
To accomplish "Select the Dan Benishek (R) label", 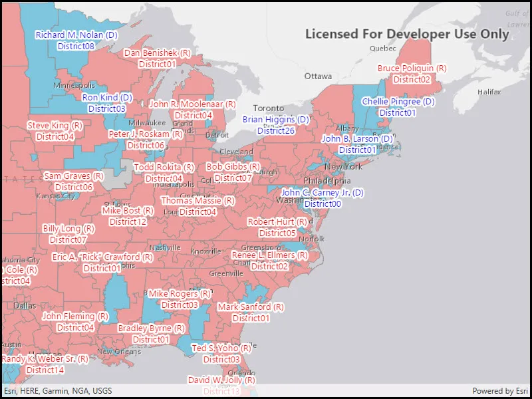I will click(157, 59).
